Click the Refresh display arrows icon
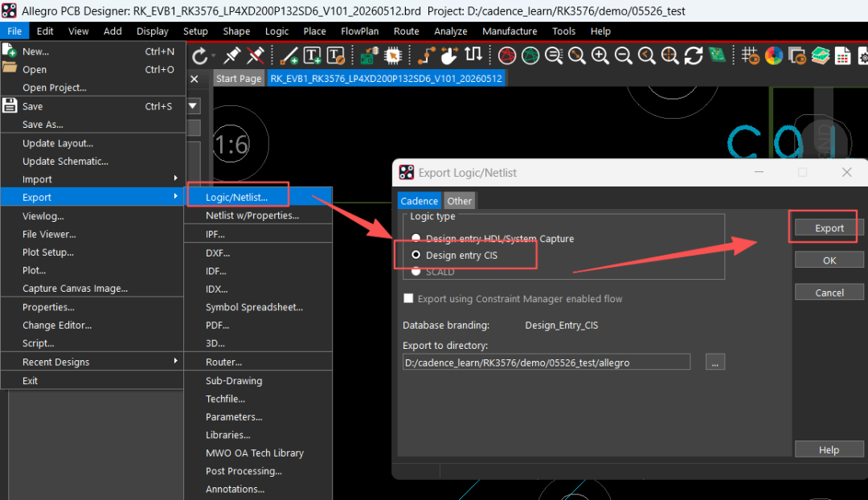868x500 pixels. (x=693, y=55)
